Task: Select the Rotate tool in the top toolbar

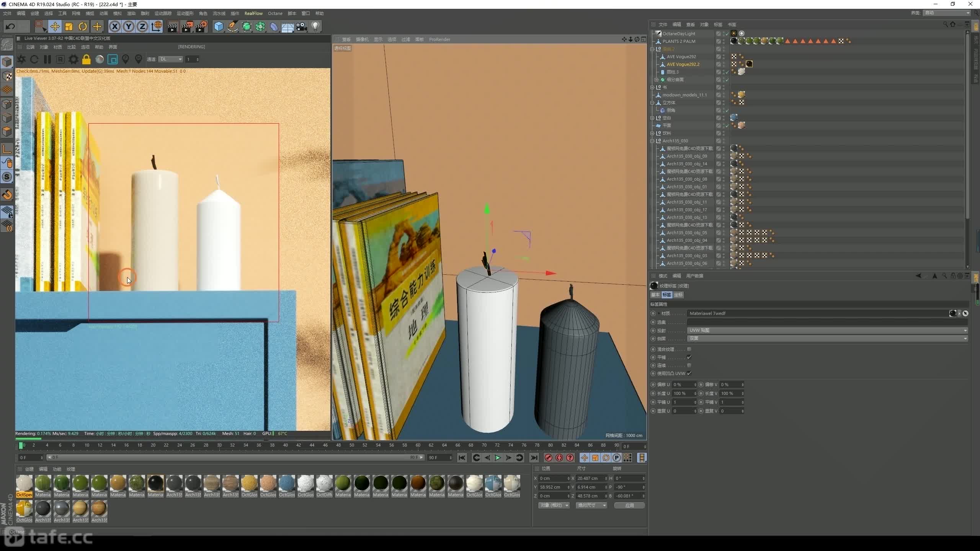Action: click(83, 26)
